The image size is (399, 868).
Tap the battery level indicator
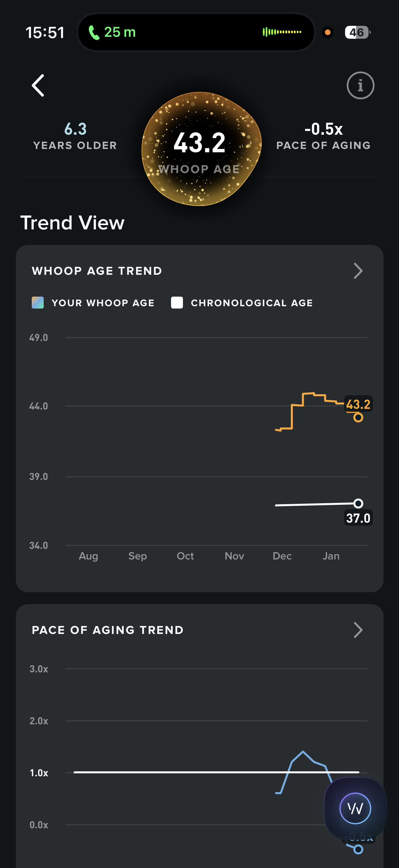(x=357, y=32)
